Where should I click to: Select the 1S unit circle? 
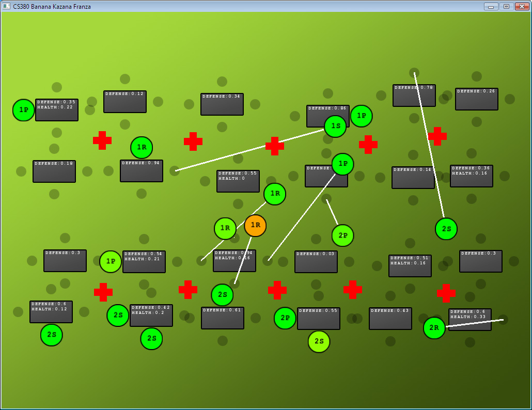335,126
